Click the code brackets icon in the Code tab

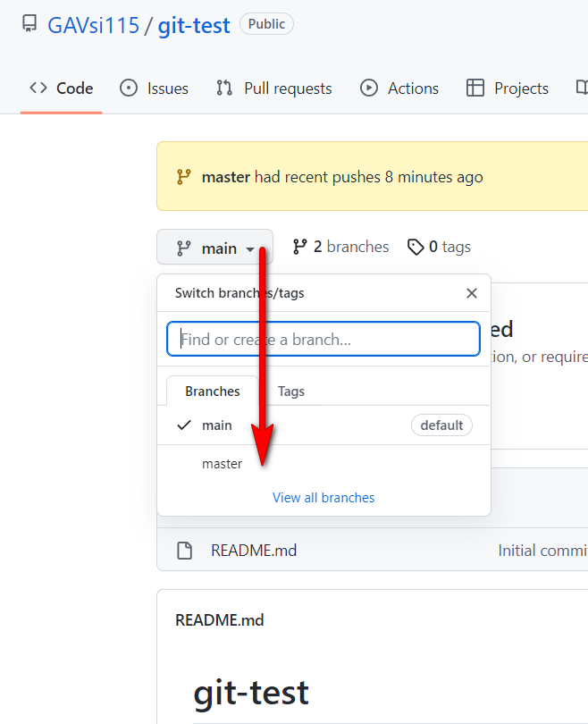click(38, 88)
